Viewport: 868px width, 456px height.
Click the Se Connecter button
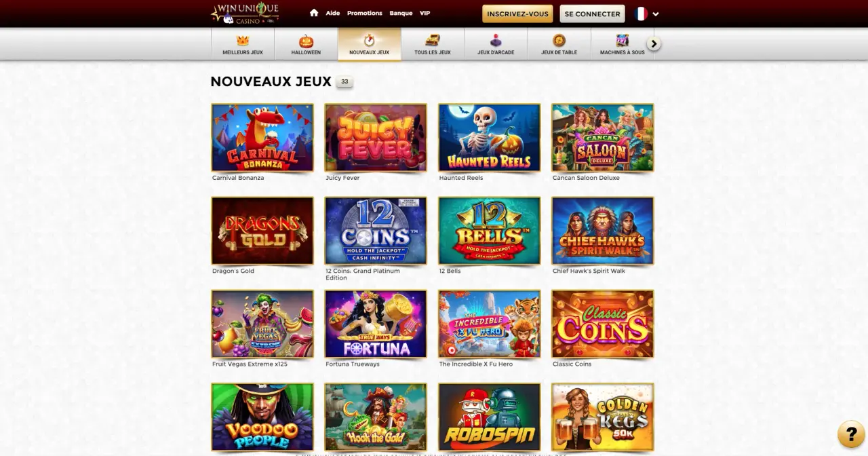point(592,14)
